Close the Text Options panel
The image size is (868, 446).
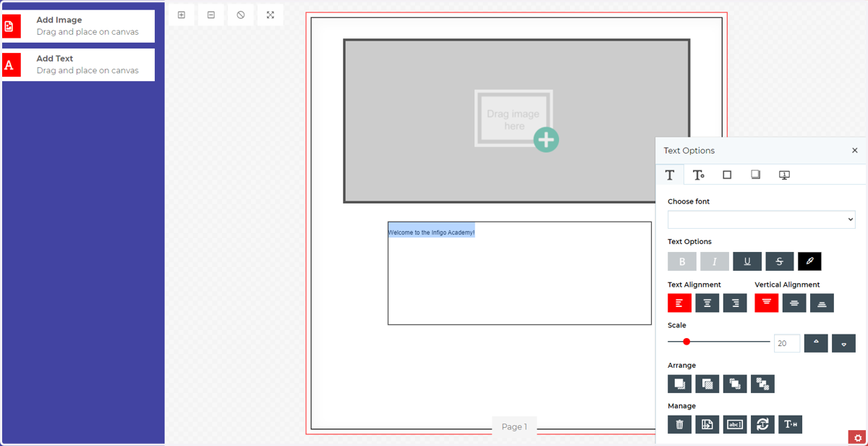pyautogui.click(x=854, y=151)
